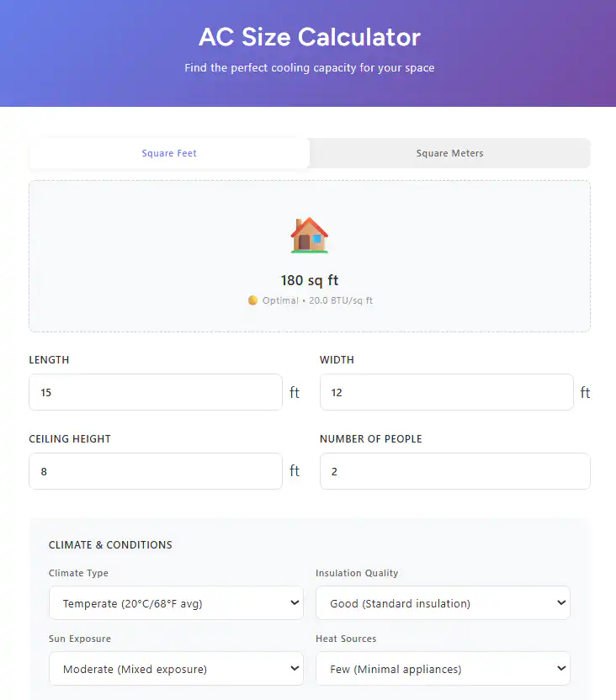Click the Ceiling Height input field
Image resolution: width=616 pixels, height=700 pixels.
(156, 471)
